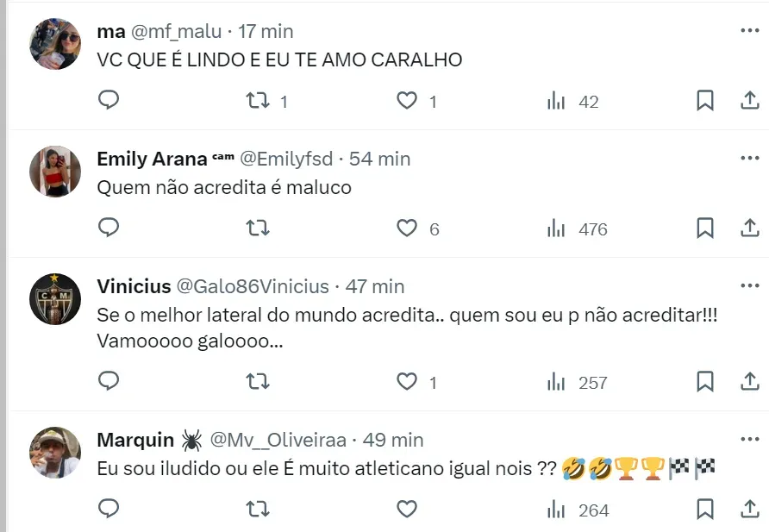This screenshot has height=532, width=769.
Task: Share the Marquin tweet
Action: [749, 510]
